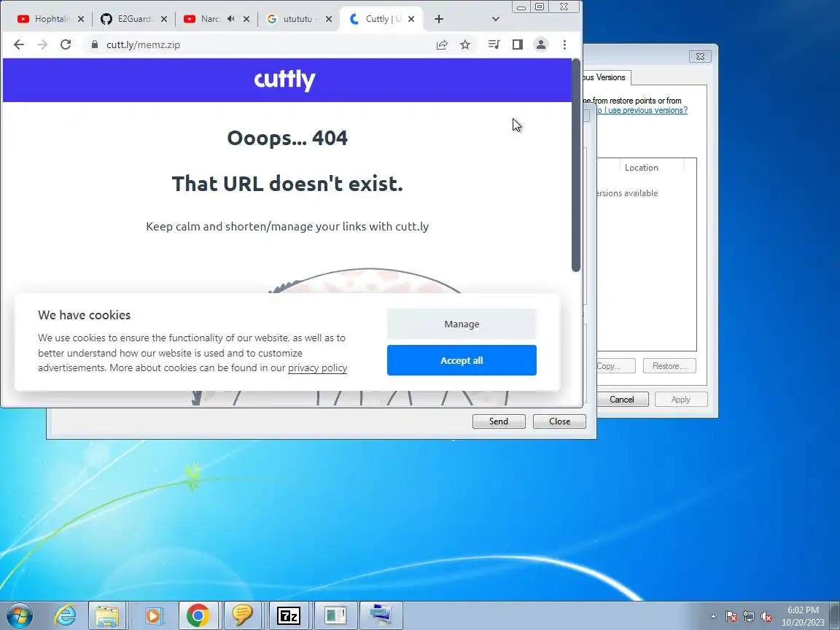Open the use previous versions help link
Viewport: 840px width, 630px height.
point(642,110)
